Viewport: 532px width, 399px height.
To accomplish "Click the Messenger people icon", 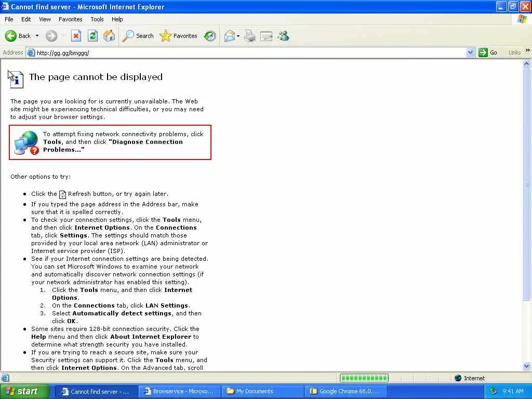I will click(x=283, y=36).
